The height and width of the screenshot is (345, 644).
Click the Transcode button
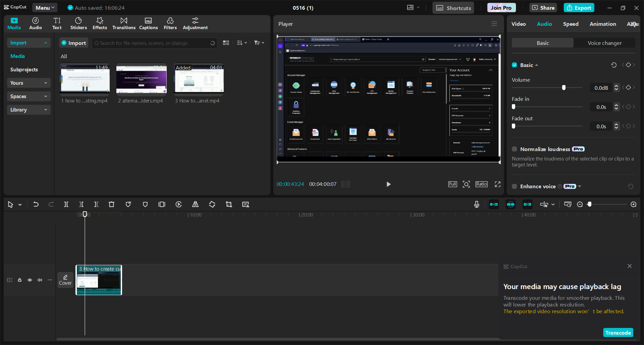[x=618, y=333]
